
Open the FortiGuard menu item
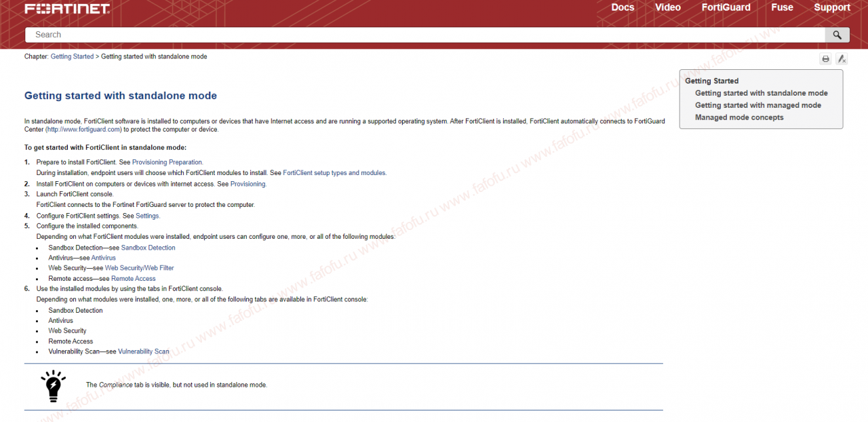click(726, 7)
